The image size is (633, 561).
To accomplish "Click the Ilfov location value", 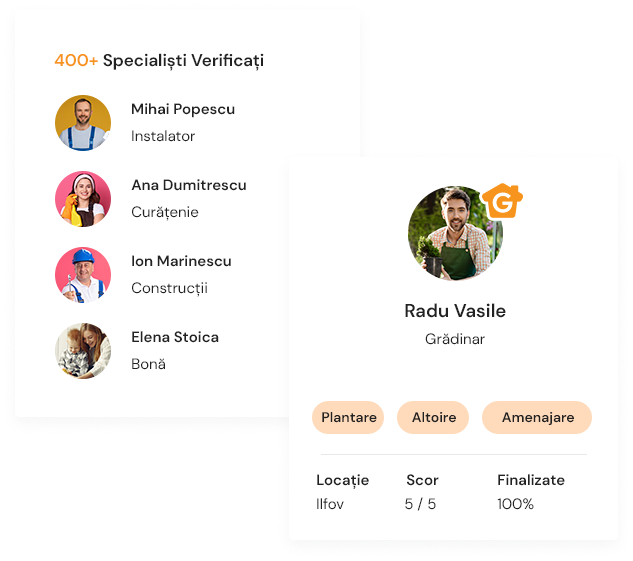I will (x=330, y=504).
